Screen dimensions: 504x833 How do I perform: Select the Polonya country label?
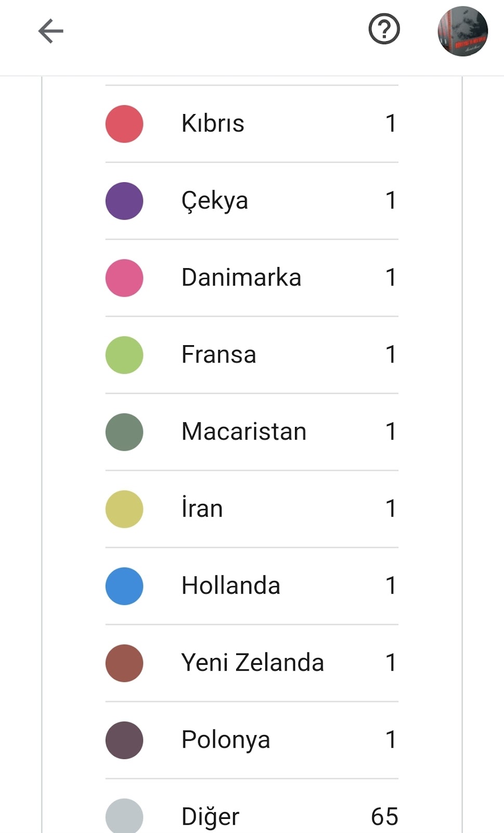tap(226, 740)
